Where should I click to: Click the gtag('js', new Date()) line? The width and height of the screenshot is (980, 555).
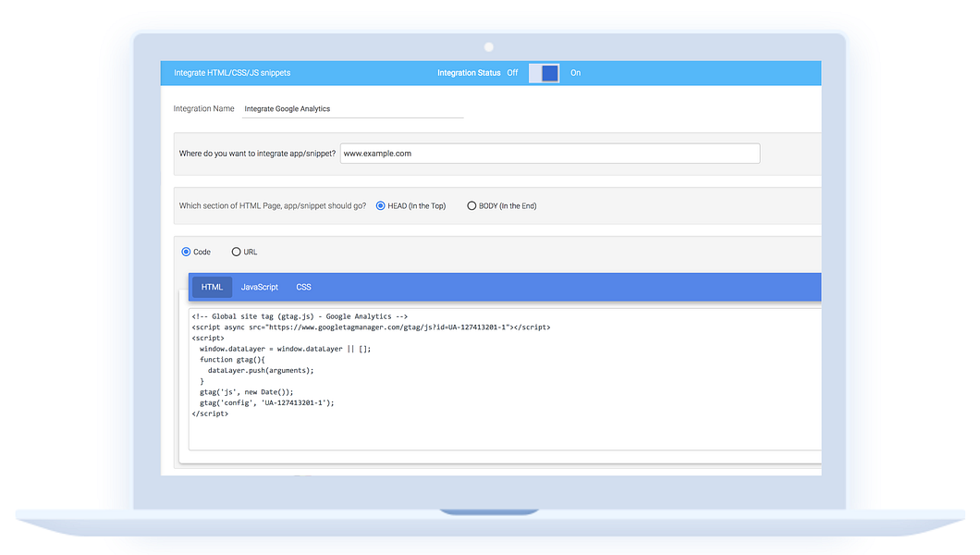click(x=246, y=392)
